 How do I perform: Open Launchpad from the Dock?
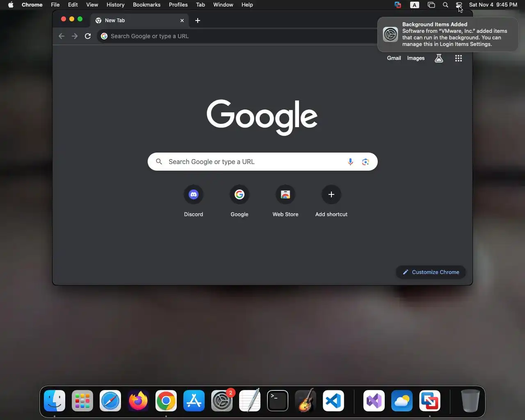pos(82,401)
